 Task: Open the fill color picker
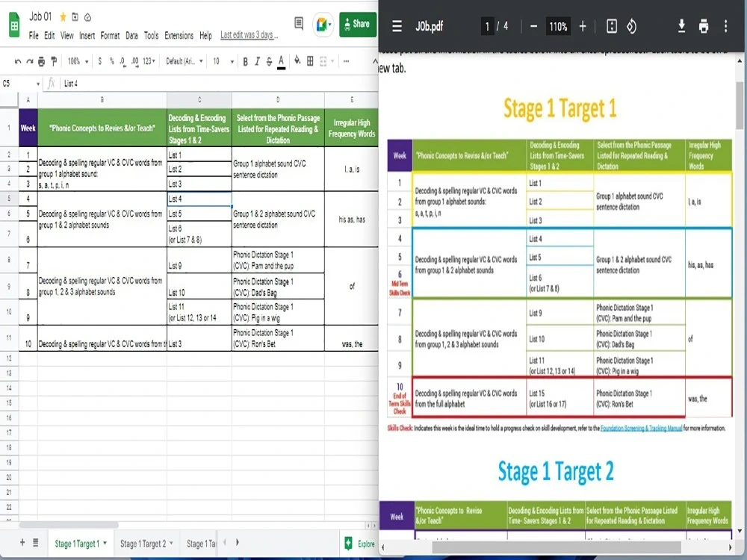[297, 60]
